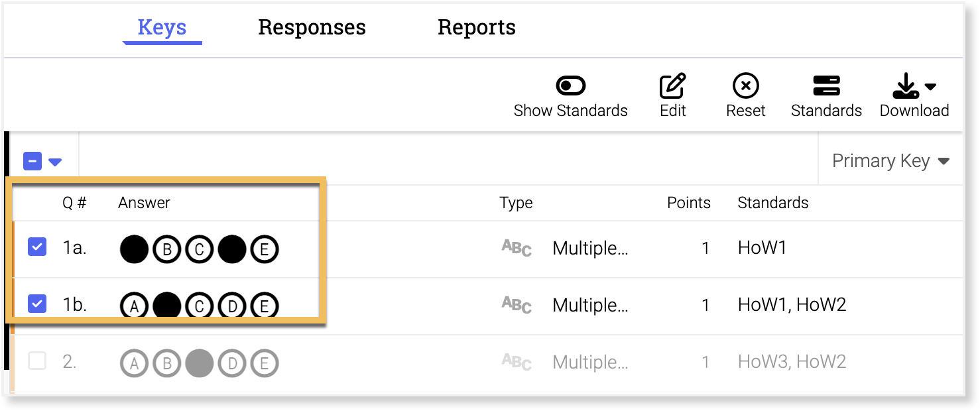Expand the select-all checkbox arrow menu

point(55,162)
